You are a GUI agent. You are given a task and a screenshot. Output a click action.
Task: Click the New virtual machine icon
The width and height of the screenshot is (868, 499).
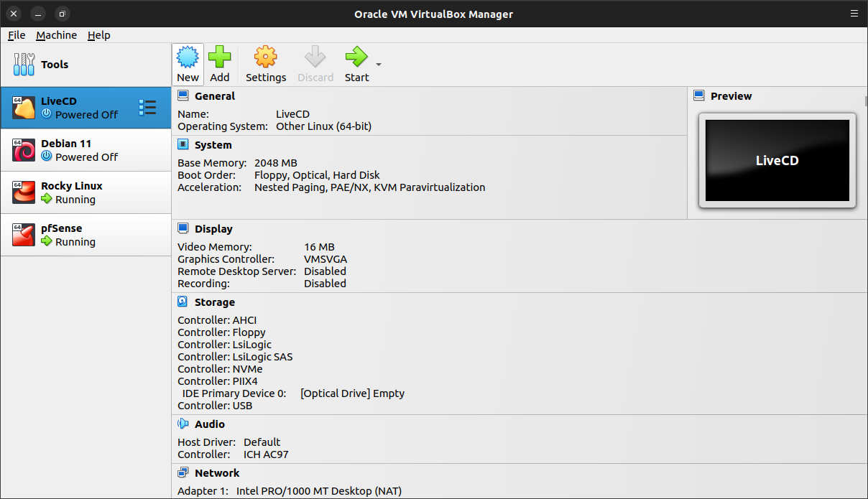click(x=188, y=57)
